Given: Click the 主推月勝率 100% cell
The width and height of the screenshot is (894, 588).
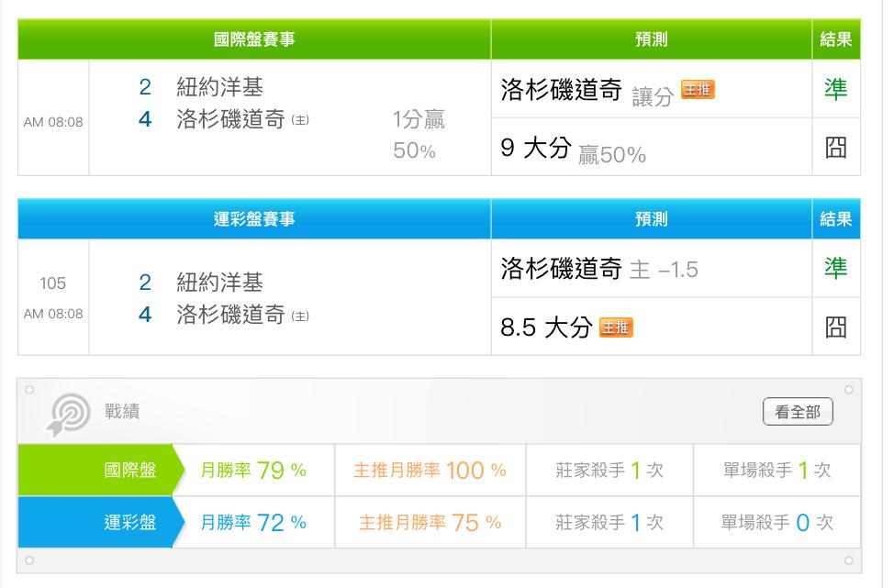Looking at the screenshot, I should [430, 470].
